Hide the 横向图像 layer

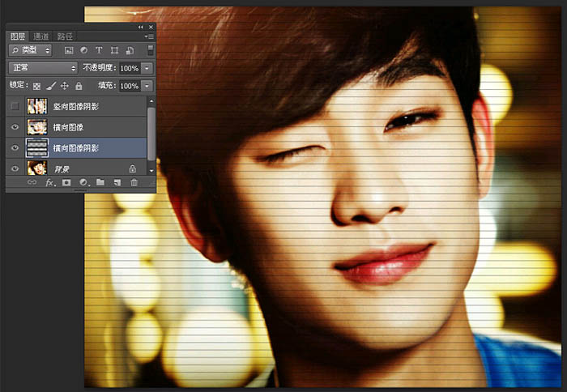tap(15, 127)
